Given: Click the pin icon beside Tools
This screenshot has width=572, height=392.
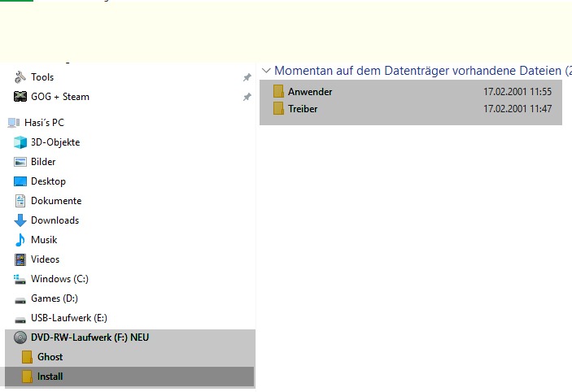Looking at the screenshot, I should click(x=247, y=77).
